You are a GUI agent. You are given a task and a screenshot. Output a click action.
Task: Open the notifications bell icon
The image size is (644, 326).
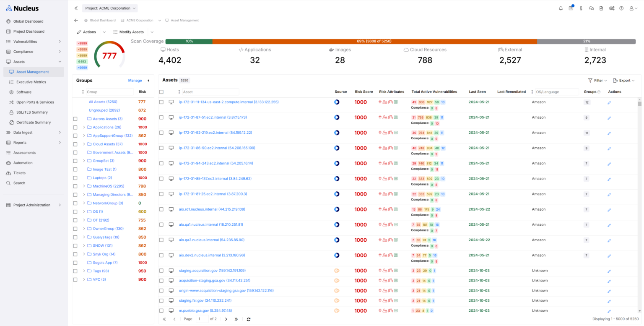[x=561, y=8]
